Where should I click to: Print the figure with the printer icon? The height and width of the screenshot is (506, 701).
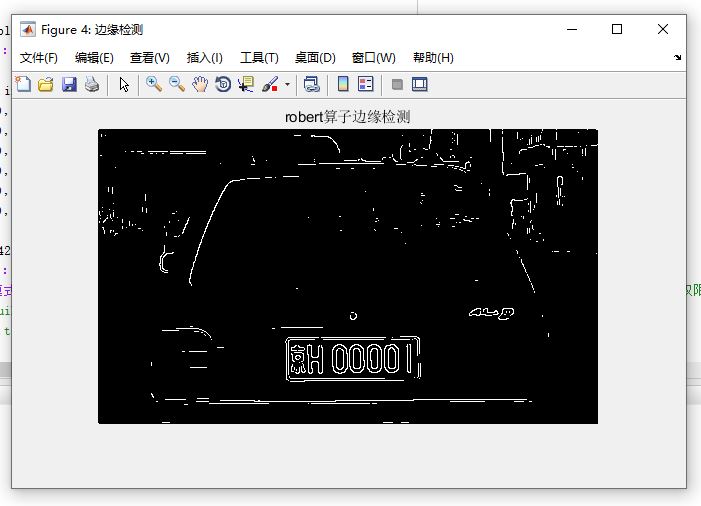92,84
